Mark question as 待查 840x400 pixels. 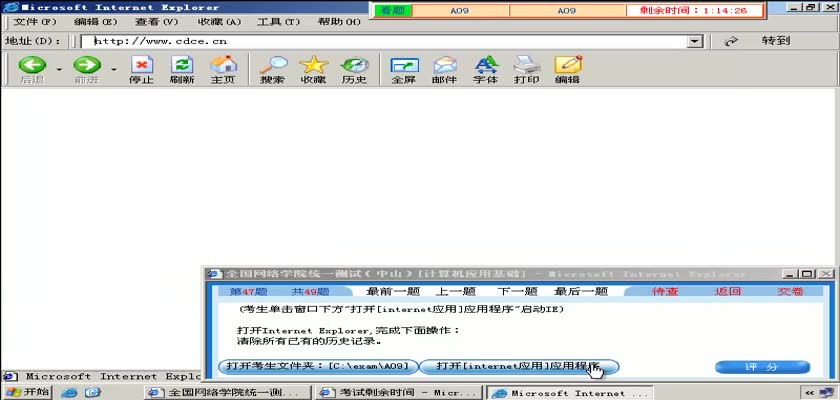(665, 291)
